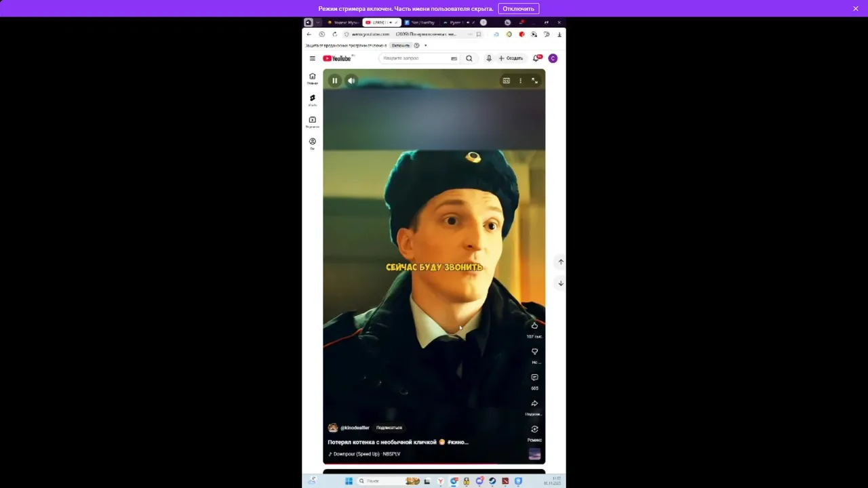Screen dimensions: 868x488
Task: Bookmark the page via address bar icon
Action: tap(479, 34)
